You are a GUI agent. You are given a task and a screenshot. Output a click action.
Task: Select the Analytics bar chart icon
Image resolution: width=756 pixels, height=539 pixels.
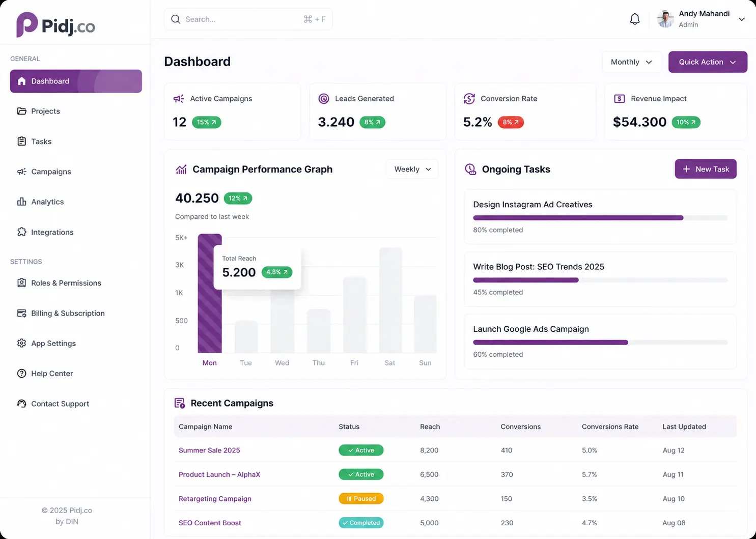[21, 202]
